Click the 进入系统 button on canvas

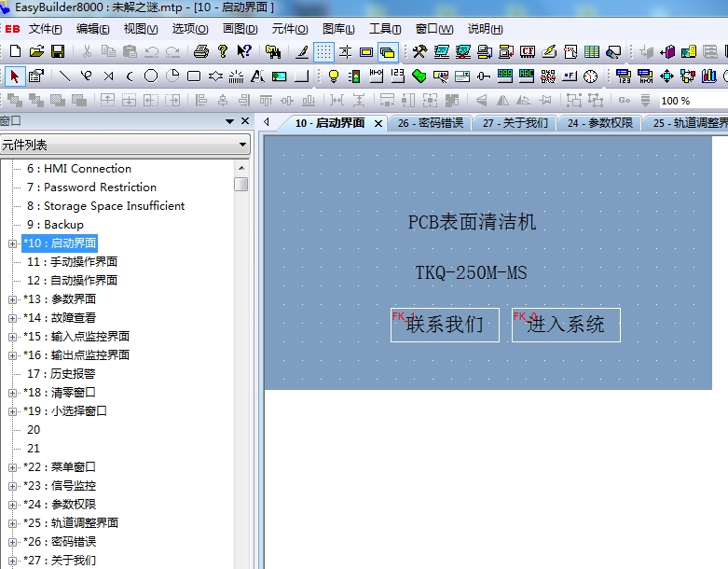pyautogui.click(x=566, y=325)
